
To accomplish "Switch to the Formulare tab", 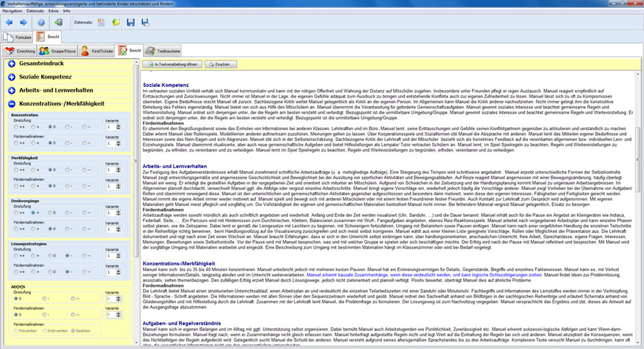I will 17,37.
